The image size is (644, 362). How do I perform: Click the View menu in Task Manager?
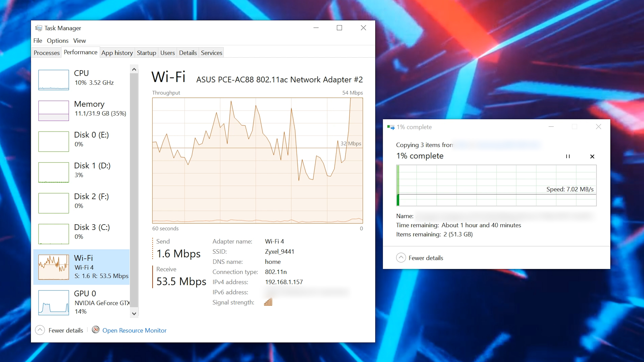[79, 40]
